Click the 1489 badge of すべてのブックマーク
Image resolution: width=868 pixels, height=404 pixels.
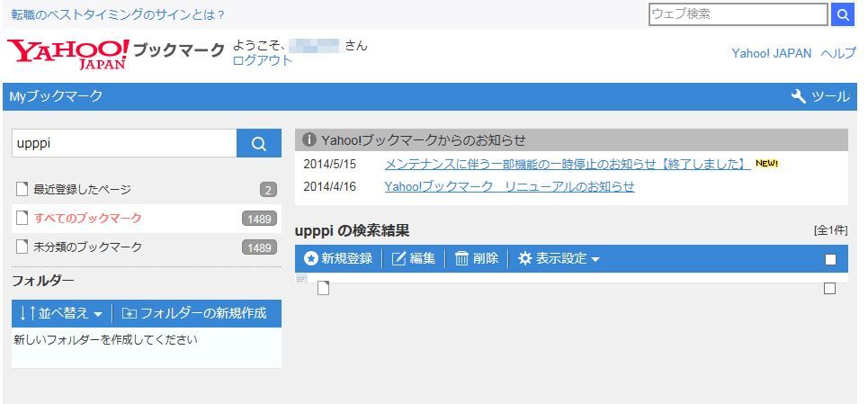point(259,219)
